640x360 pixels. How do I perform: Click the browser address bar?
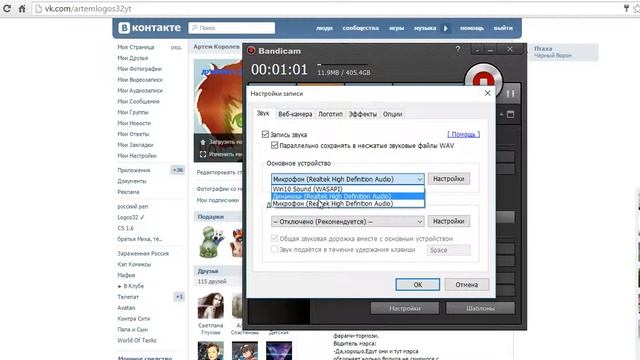click(x=327, y=9)
